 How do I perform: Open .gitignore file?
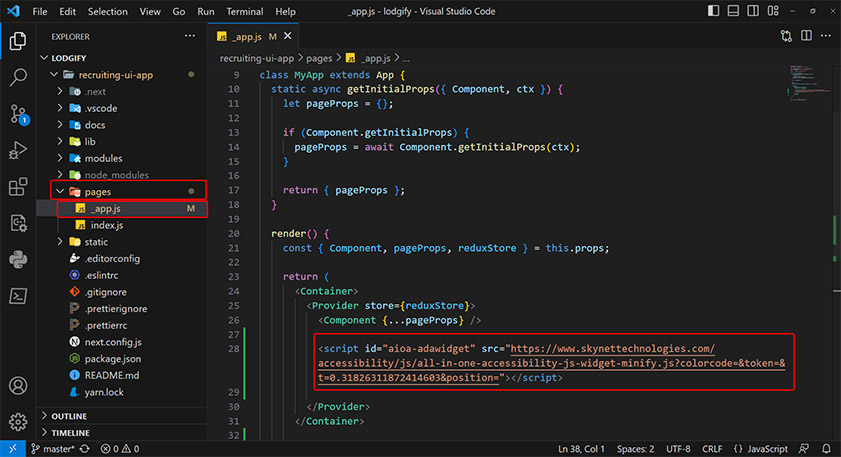[x=122, y=292]
